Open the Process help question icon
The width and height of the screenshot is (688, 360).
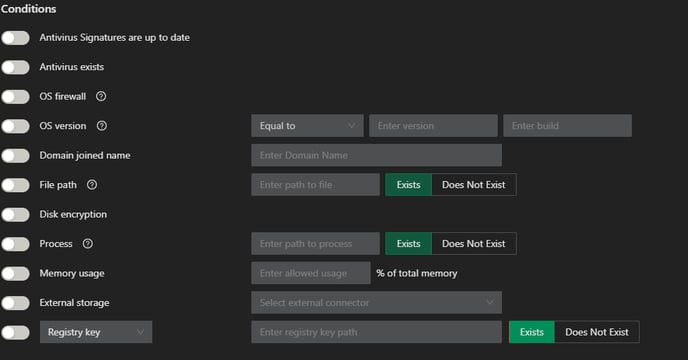coord(88,244)
